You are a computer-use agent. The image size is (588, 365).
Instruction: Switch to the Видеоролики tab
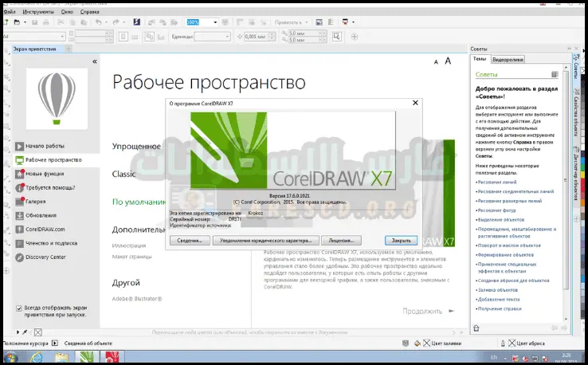[508, 59]
